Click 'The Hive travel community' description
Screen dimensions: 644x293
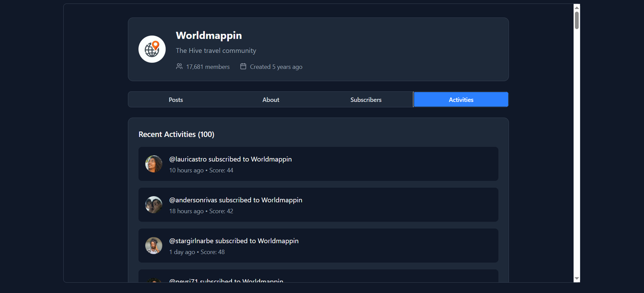(x=216, y=51)
